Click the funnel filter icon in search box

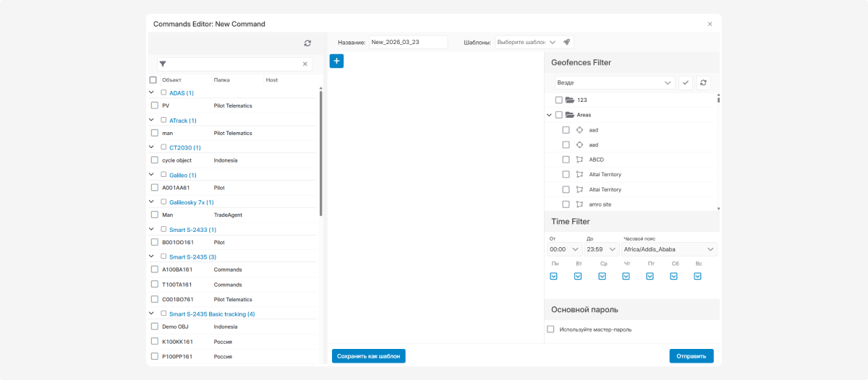click(x=163, y=64)
